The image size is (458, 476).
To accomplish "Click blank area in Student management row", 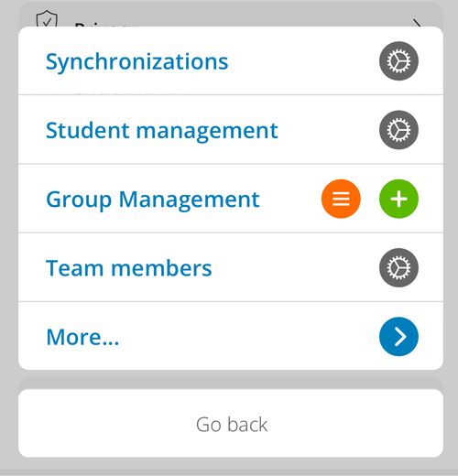I will [328, 130].
